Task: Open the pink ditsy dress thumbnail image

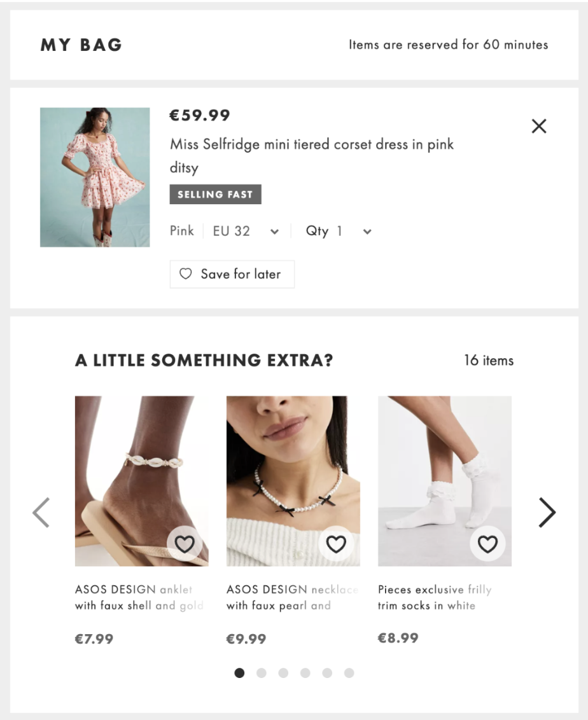Action: [x=95, y=176]
